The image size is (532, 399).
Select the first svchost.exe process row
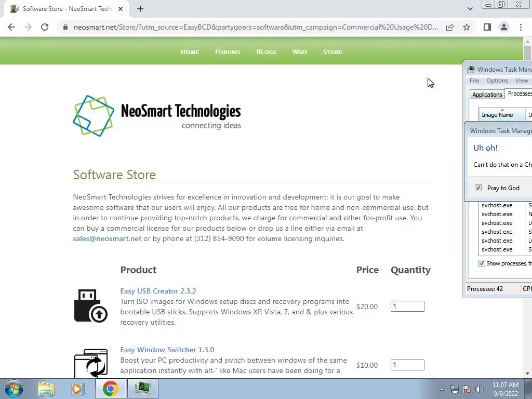click(x=505, y=205)
